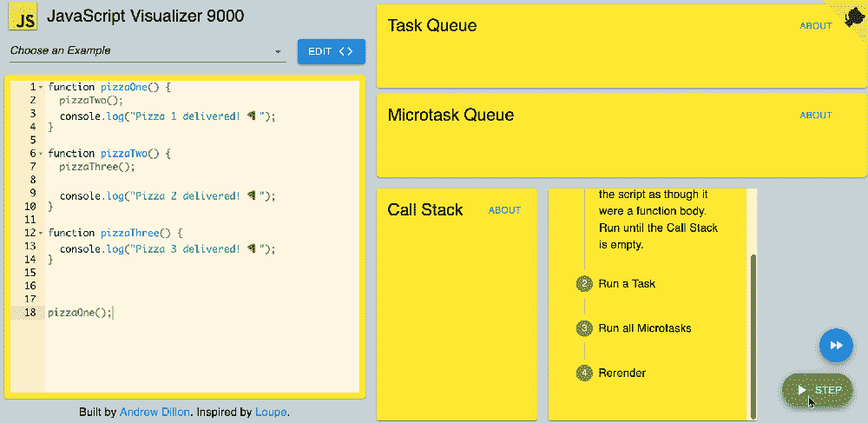Click the Task Queue heading
This screenshot has width=868, height=423.
(x=432, y=25)
